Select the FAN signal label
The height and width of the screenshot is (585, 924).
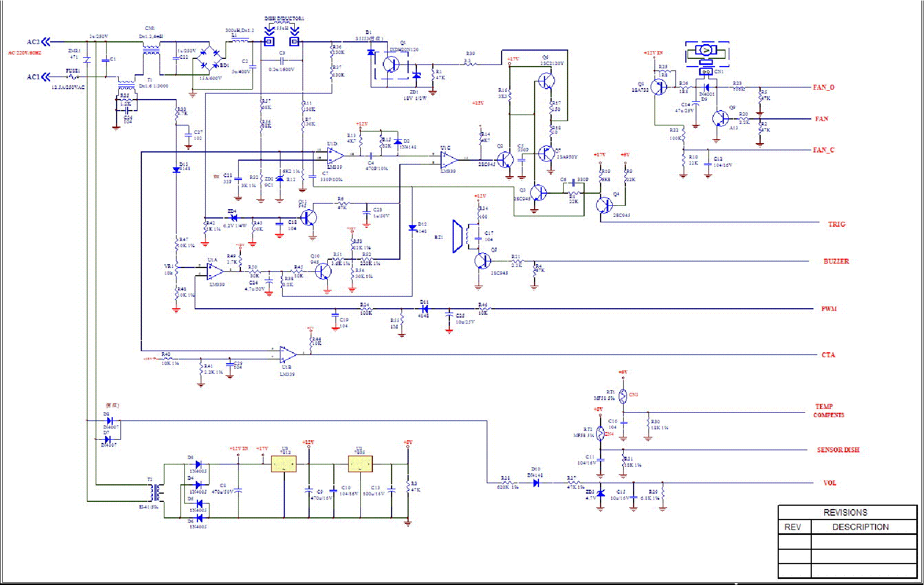pos(822,119)
